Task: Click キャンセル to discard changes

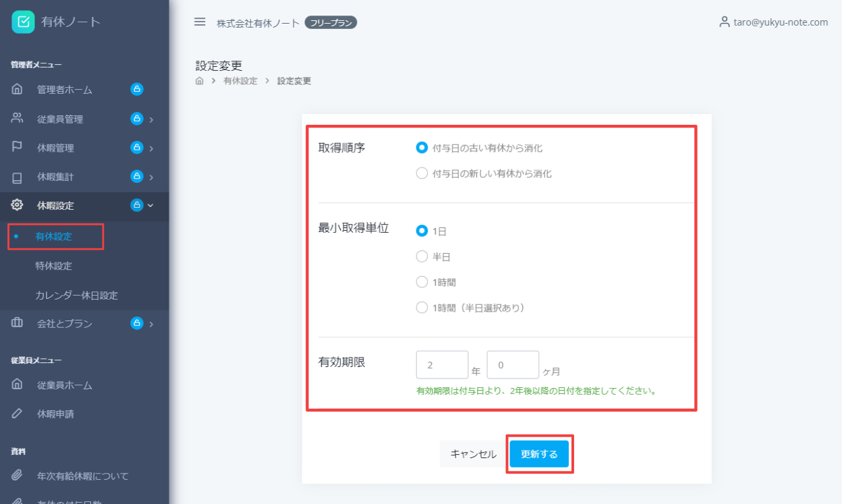Action: pyautogui.click(x=472, y=453)
